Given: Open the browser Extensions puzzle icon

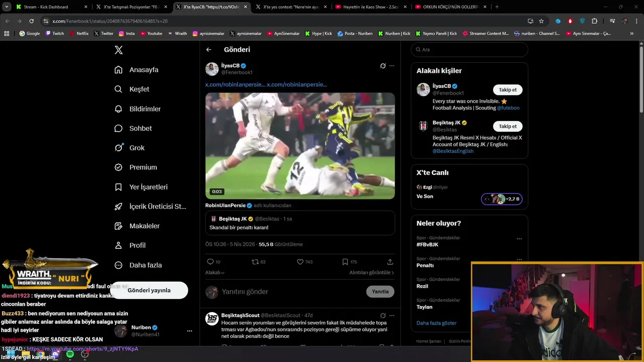Looking at the screenshot, I should (x=595, y=21).
